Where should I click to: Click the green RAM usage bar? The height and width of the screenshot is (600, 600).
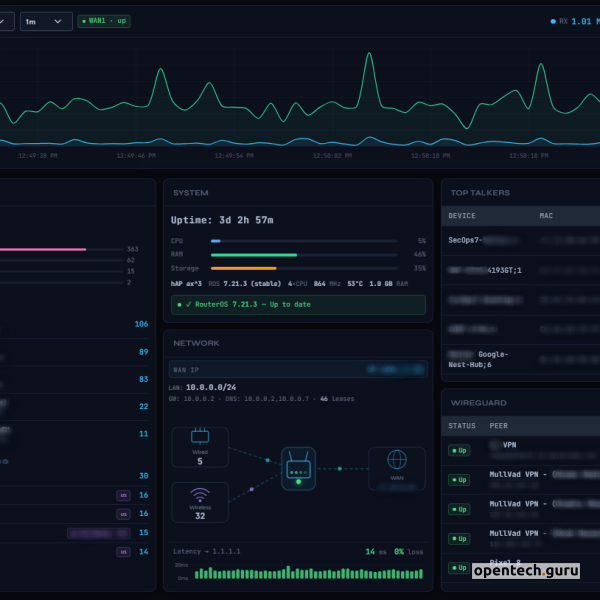click(254, 255)
